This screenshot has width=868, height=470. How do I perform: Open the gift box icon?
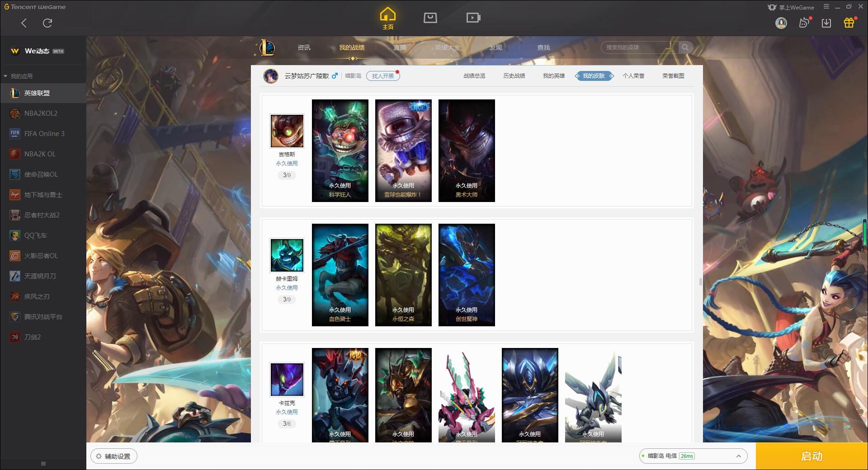849,23
